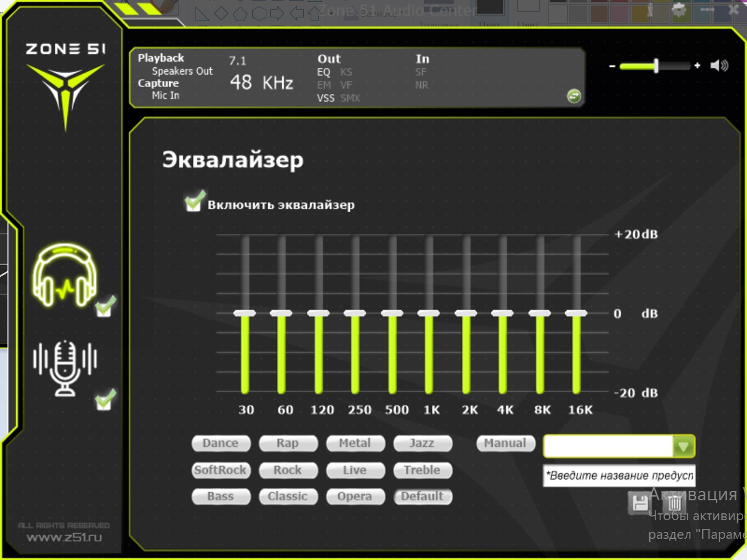The height and width of the screenshot is (560, 747).
Task: Click the SF indicator under In
Action: [421, 72]
